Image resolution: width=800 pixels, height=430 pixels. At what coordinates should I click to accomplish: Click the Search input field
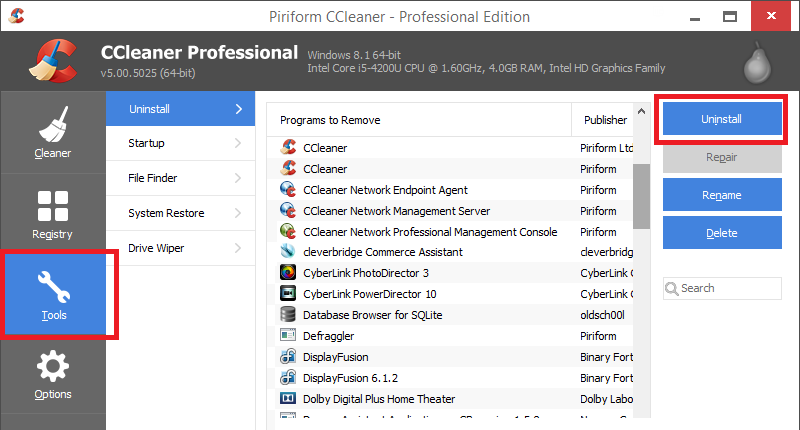click(x=728, y=288)
